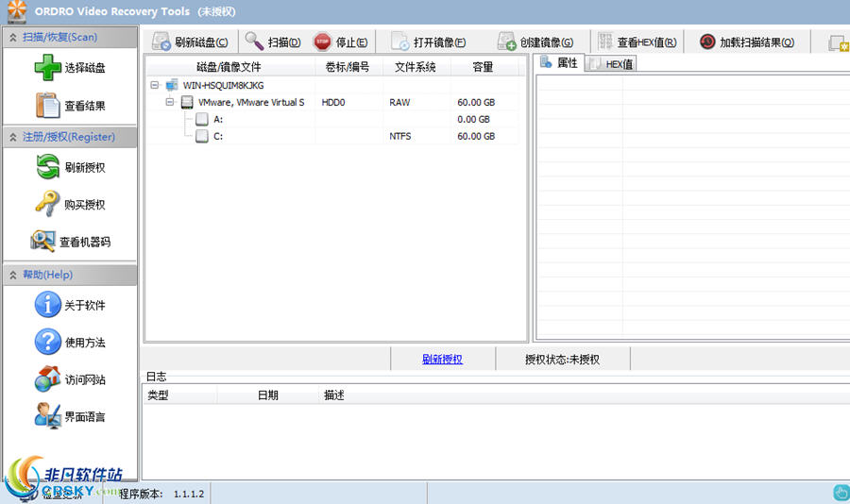Click 授权状态:未授权 status label

(562, 360)
